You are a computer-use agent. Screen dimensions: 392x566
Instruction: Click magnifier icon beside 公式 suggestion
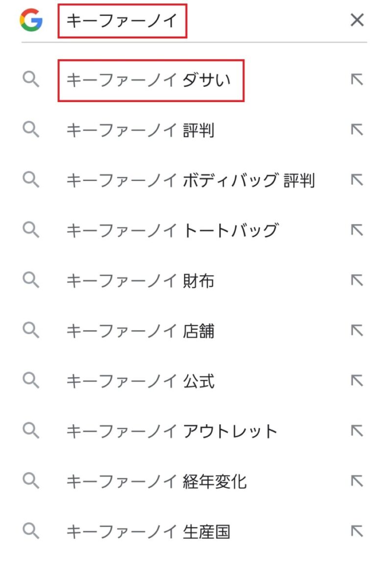(x=31, y=381)
